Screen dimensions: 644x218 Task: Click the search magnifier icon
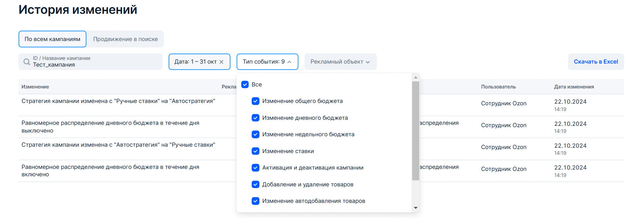coord(27,62)
